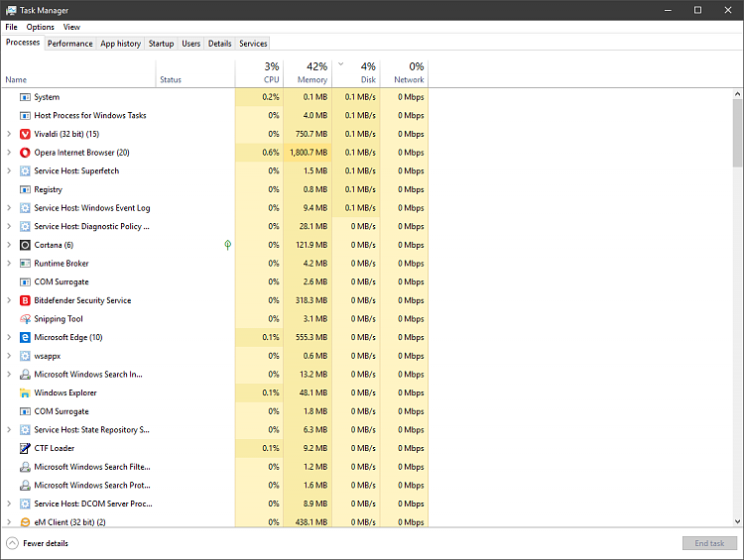Image resolution: width=744 pixels, height=560 pixels.
Task: Expand the Runtime Broker entry
Action: [x=9, y=264]
